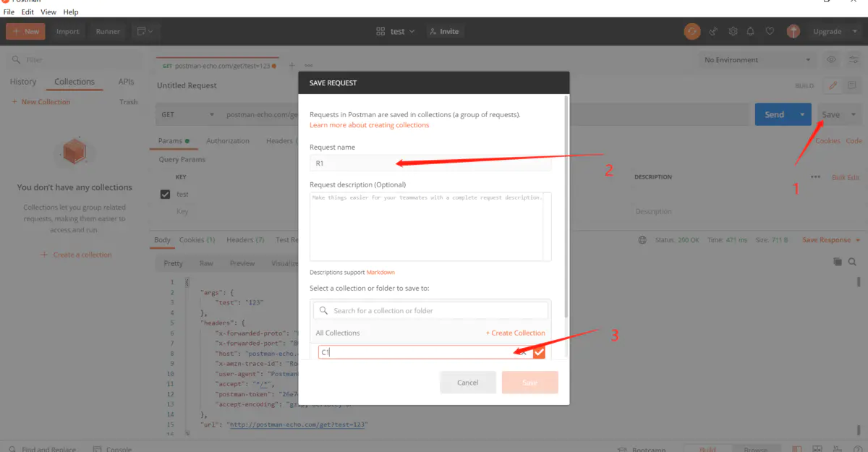Image resolution: width=868 pixels, height=452 pixels.
Task: Click Create a collection link
Action: pos(77,255)
